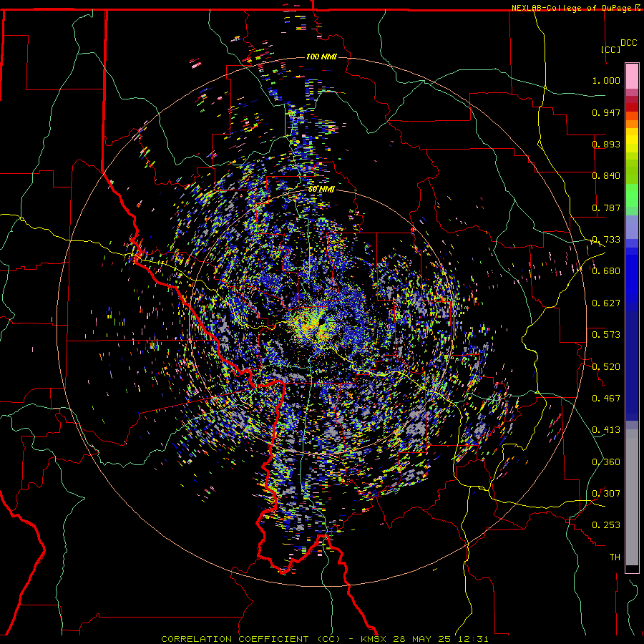Pick the pink swatch at the top of the color bar
The width and height of the screenshot is (644, 644).
632,77
